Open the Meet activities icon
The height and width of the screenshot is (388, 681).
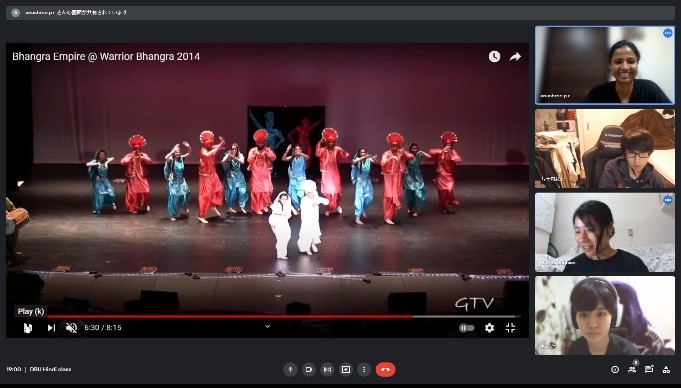click(x=666, y=370)
